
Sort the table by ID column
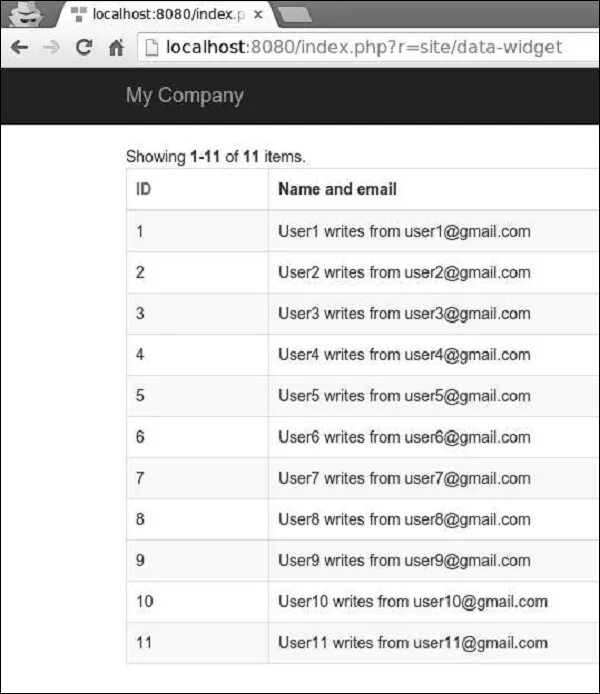pyautogui.click(x=143, y=189)
